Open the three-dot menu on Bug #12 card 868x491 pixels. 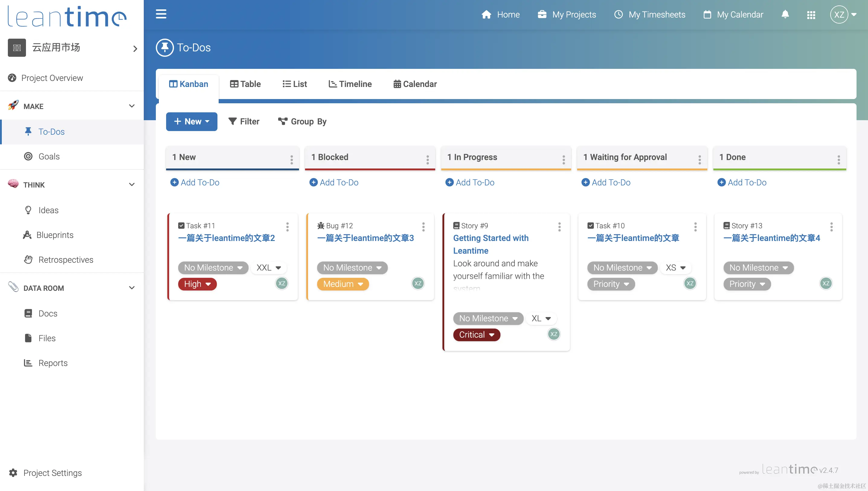point(423,226)
